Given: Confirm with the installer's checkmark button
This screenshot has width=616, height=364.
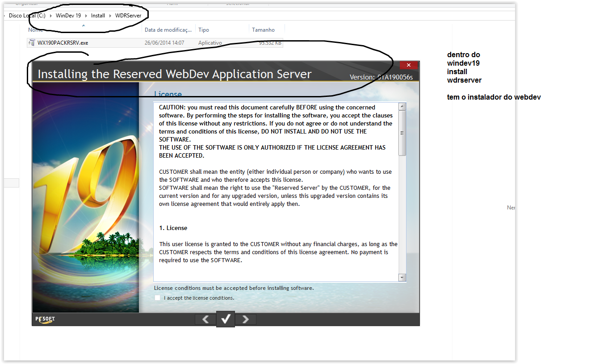Looking at the screenshot, I should [x=226, y=319].
